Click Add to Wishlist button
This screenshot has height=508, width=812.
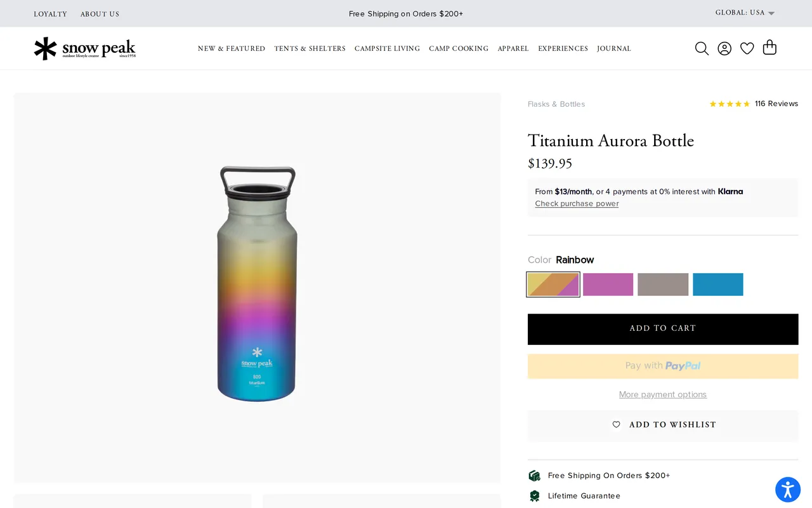pos(663,425)
